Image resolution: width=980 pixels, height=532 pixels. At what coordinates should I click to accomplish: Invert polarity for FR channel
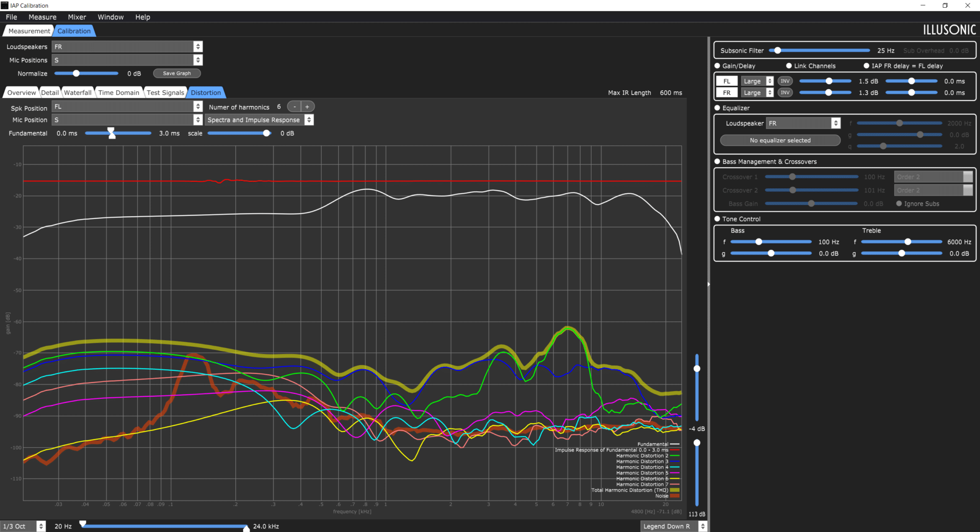[785, 92]
